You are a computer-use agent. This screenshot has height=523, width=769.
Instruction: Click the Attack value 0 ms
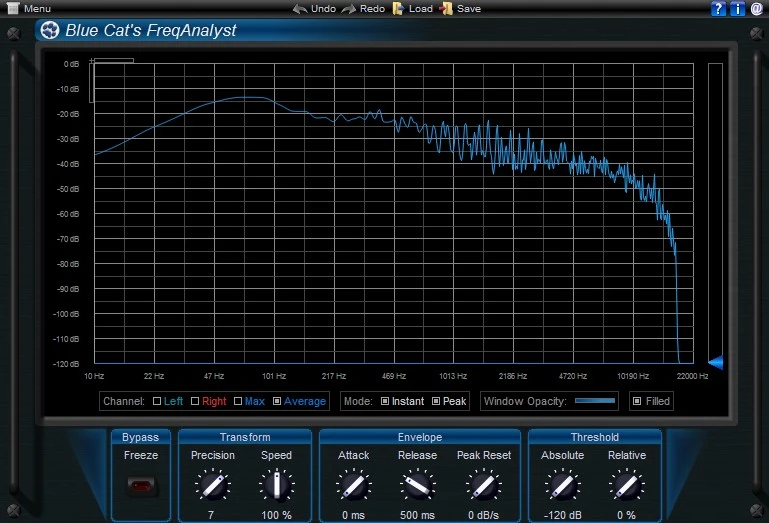354,515
